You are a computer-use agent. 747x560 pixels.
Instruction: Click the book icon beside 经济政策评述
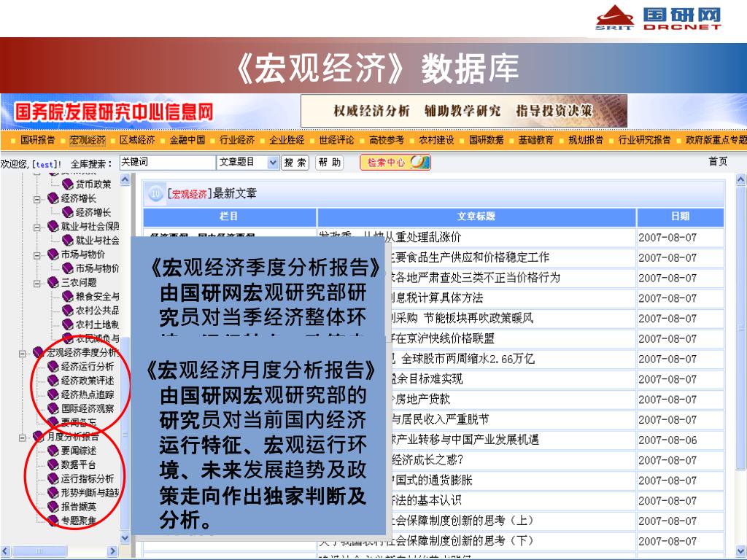pos(53,381)
